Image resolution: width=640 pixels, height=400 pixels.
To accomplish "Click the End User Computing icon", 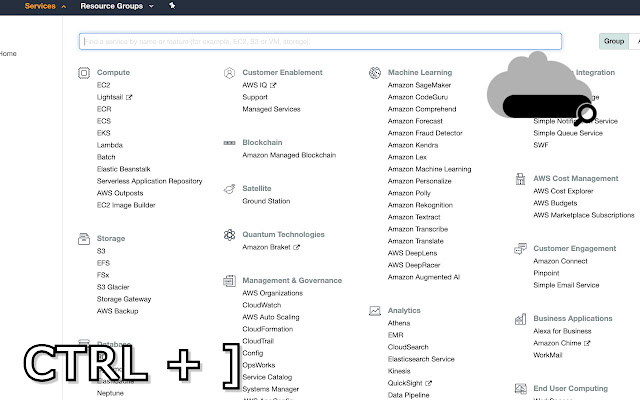I will click(520, 389).
